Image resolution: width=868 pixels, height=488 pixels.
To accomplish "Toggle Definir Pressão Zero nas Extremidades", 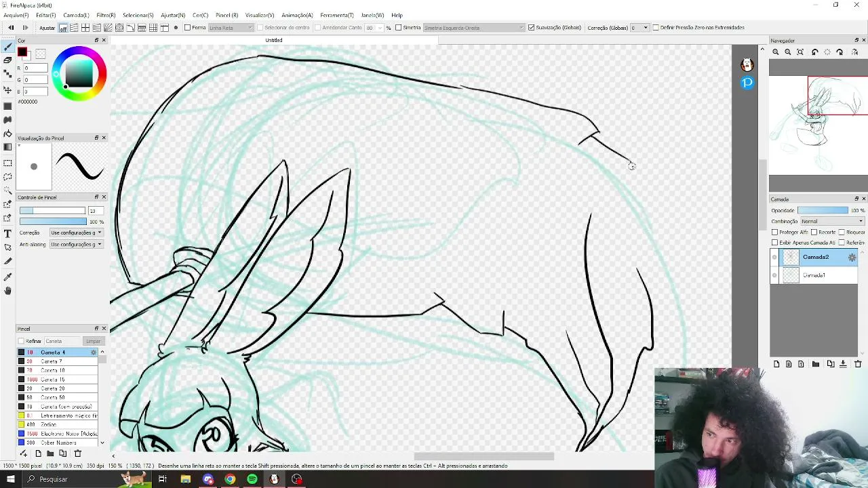I will point(656,28).
